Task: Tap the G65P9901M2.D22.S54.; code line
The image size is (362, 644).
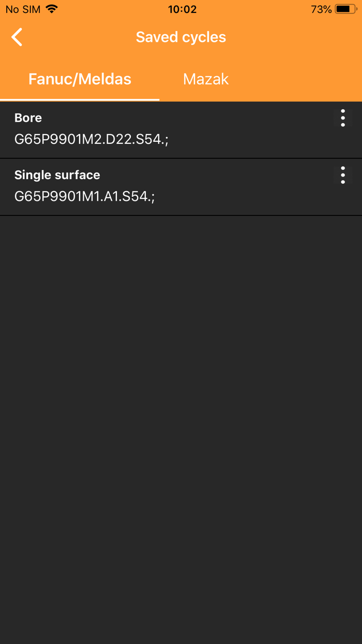Action: (x=92, y=139)
